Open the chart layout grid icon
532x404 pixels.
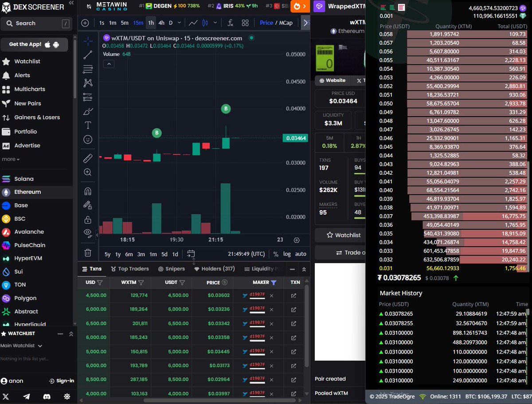tap(245, 23)
